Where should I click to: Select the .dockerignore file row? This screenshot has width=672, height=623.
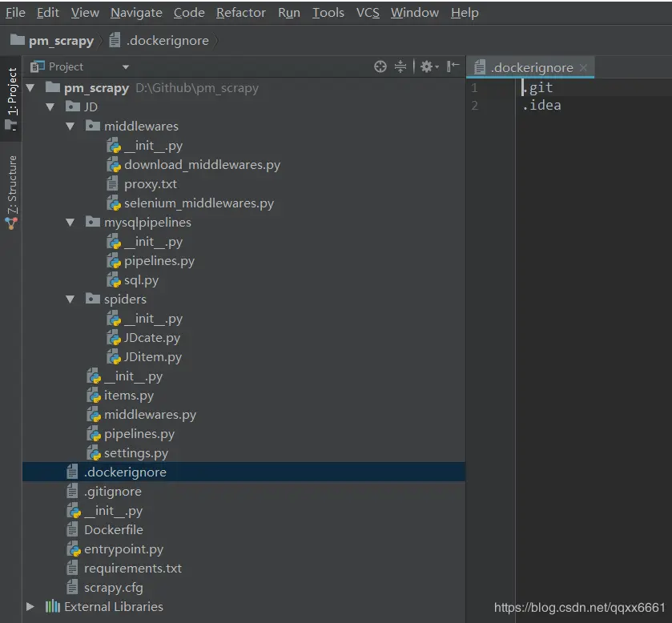click(x=243, y=472)
